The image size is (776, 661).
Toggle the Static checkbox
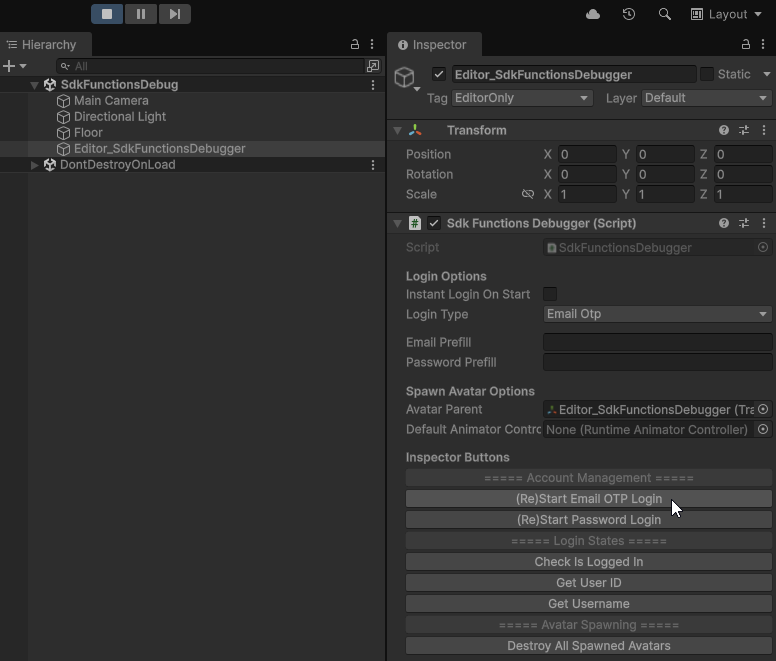(707, 74)
